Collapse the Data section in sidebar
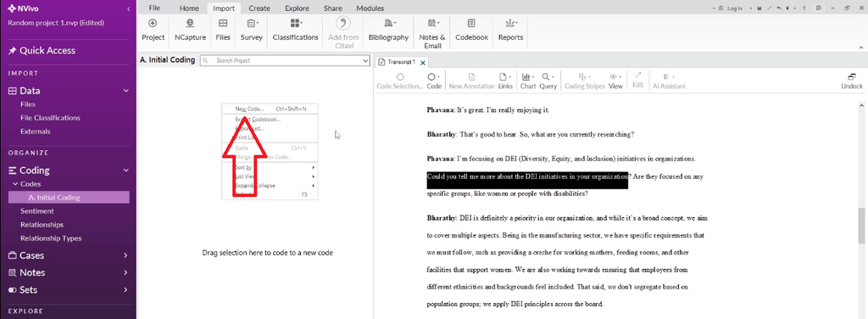 (x=125, y=91)
